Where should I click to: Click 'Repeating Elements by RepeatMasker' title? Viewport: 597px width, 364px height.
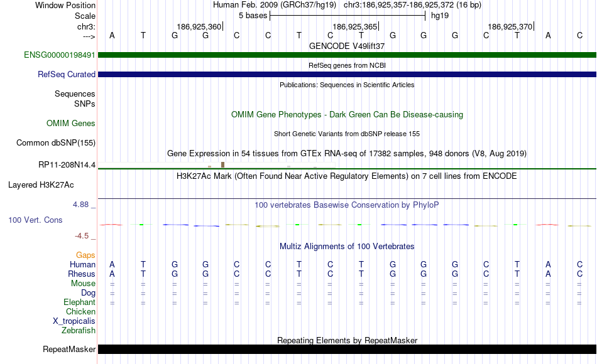click(x=347, y=340)
